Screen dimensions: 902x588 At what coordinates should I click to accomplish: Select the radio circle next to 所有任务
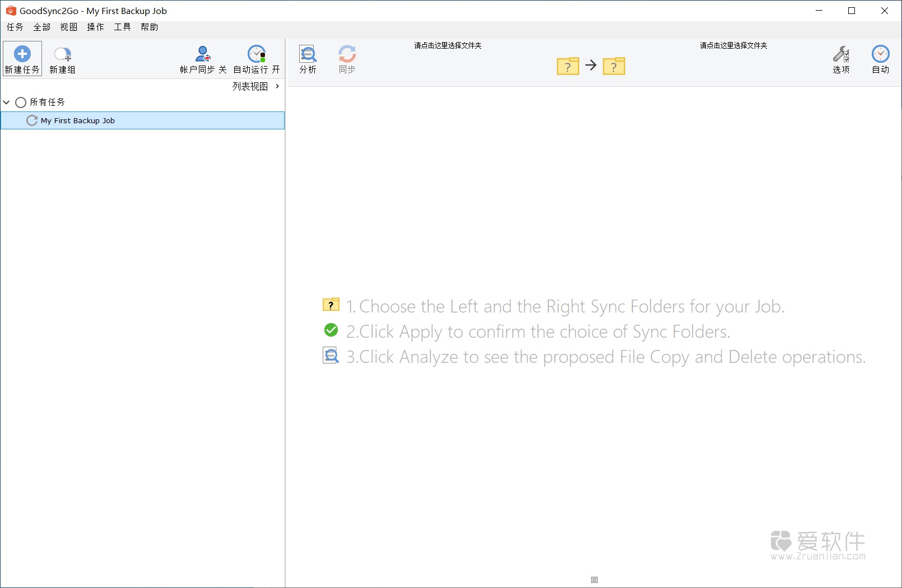(20, 102)
